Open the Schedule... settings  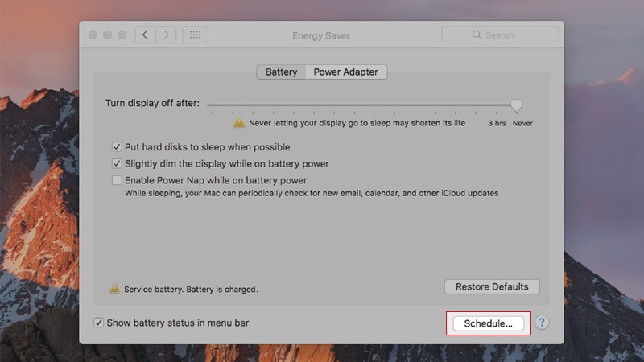(488, 323)
